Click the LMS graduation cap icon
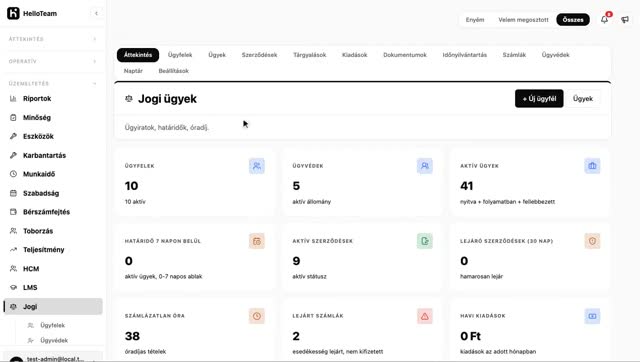Viewport: 640px width, 362px height. click(x=13, y=287)
